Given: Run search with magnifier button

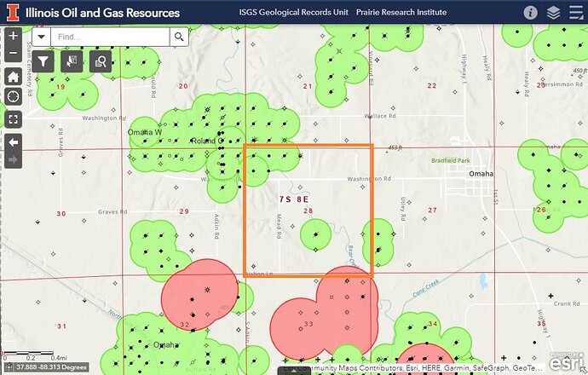Looking at the screenshot, I should click(x=179, y=37).
